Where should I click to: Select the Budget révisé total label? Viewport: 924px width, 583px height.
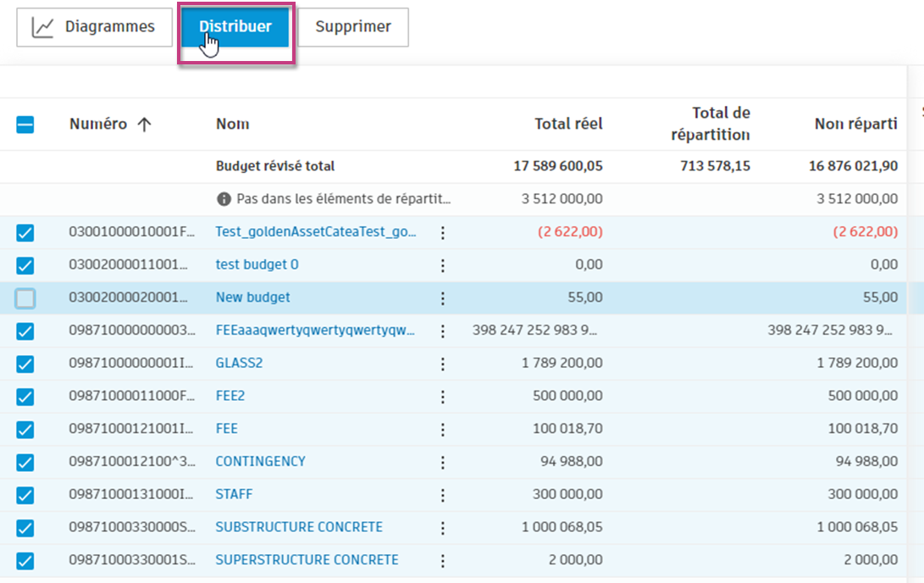click(x=275, y=166)
